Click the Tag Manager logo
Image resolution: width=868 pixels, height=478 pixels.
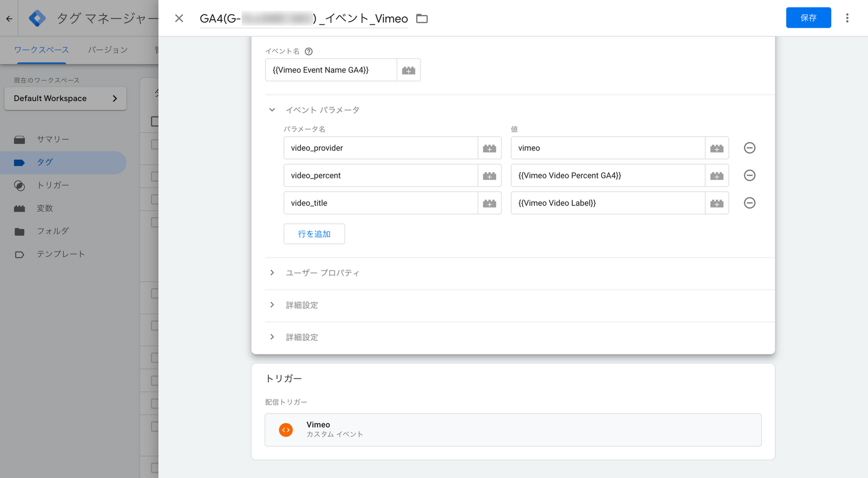click(x=37, y=18)
